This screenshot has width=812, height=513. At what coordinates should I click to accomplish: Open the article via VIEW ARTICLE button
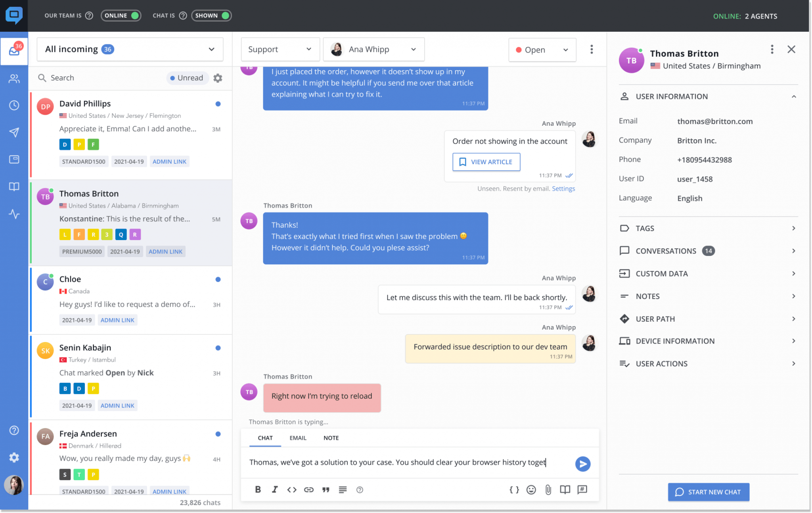(x=486, y=162)
